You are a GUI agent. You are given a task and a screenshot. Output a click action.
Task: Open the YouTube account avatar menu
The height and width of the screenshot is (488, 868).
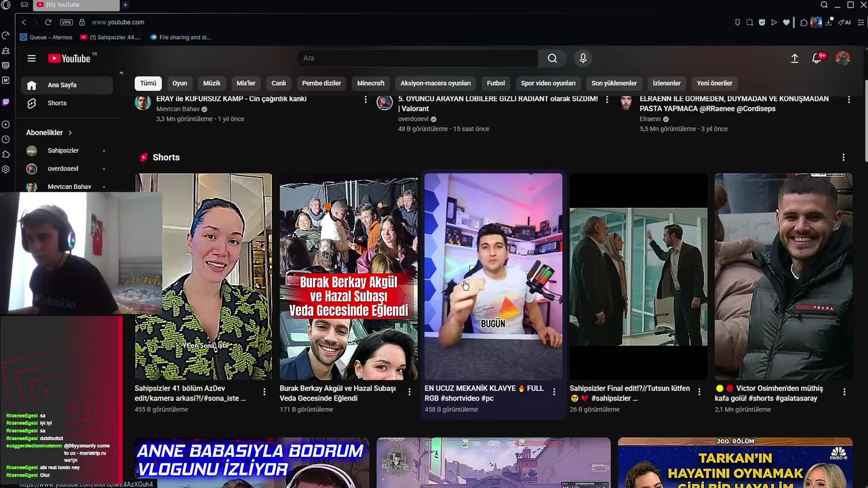click(843, 58)
